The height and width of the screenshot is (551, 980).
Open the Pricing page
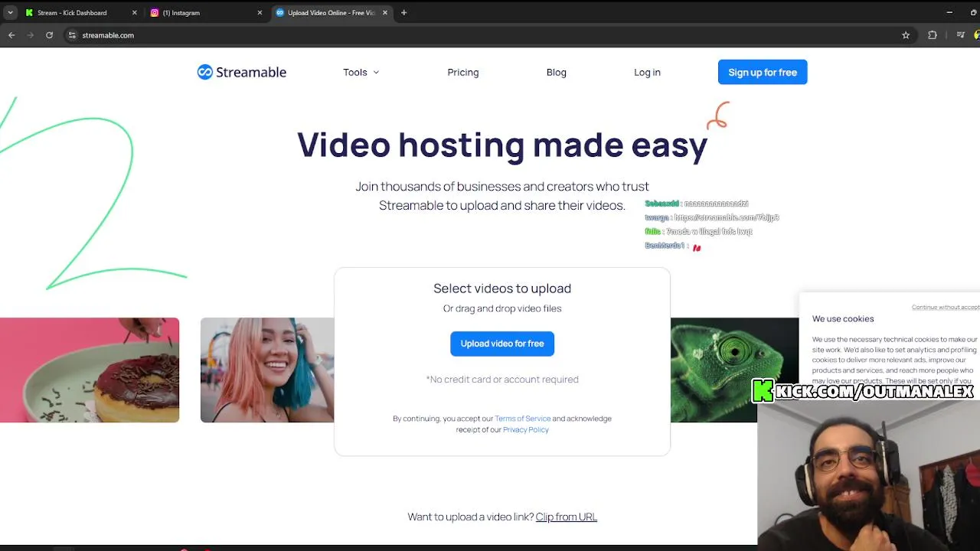click(x=463, y=72)
